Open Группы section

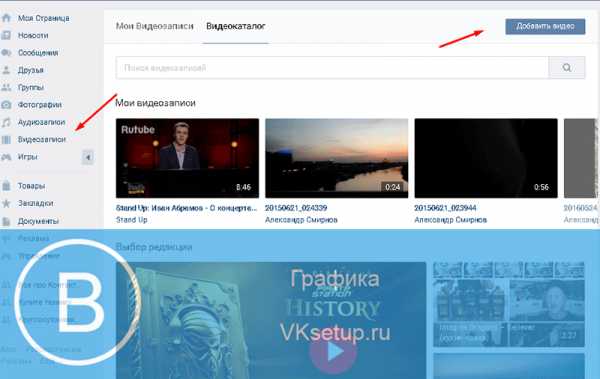coord(31,87)
